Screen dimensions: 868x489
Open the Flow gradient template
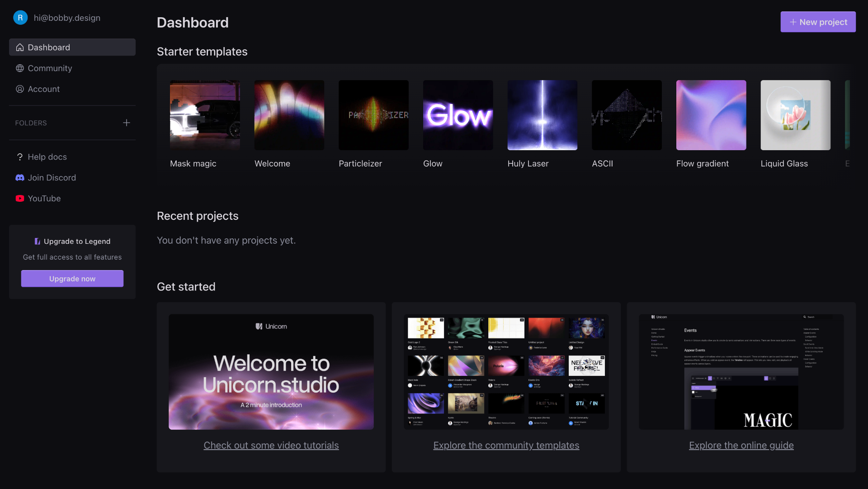tap(711, 115)
